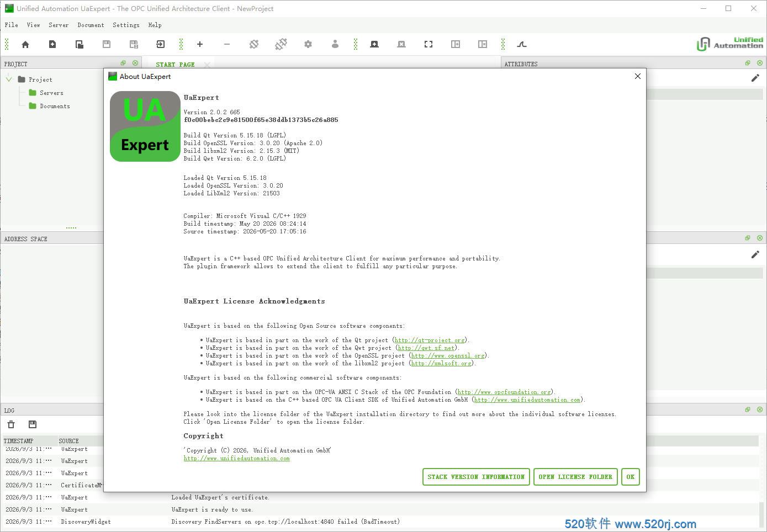Image resolution: width=767 pixels, height=532 pixels.
Task: Float the Address Space panel
Action: (x=748, y=238)
